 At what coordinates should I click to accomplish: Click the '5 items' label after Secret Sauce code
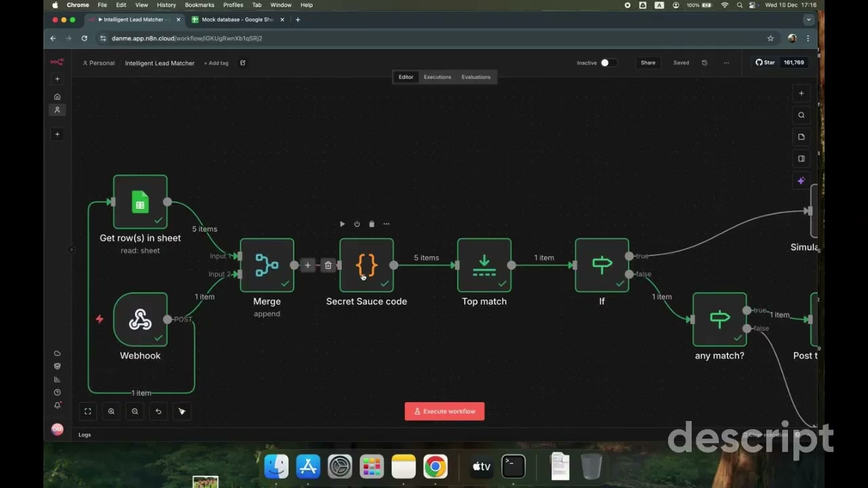click(427, 258)
